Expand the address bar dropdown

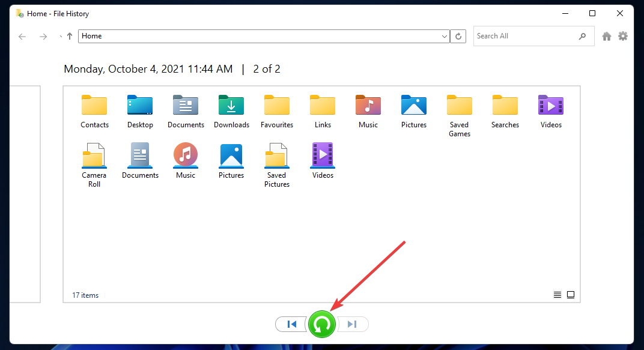click(x=445, y=36)
